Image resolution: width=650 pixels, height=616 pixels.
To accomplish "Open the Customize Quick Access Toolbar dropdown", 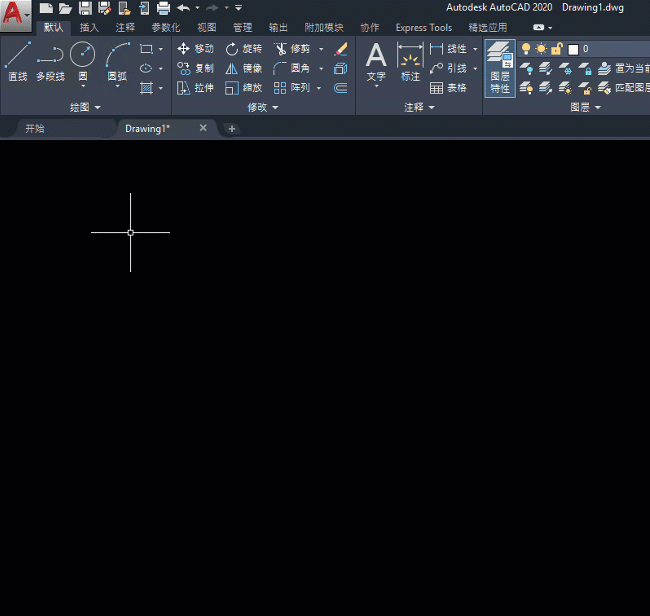I will click(x=238, y=8).
